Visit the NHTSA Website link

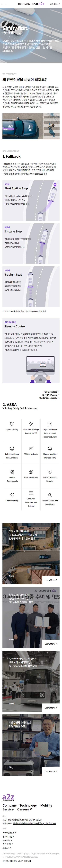(x=51, y=395)
